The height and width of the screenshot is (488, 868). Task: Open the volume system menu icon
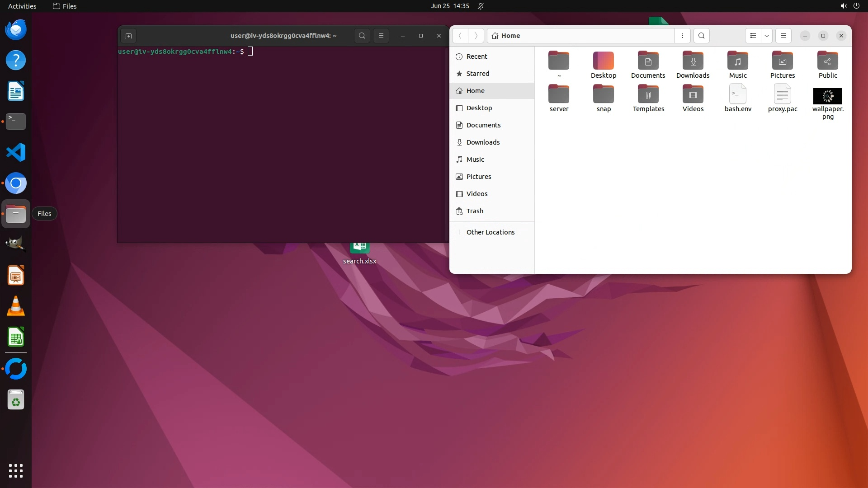coord(843,6)
